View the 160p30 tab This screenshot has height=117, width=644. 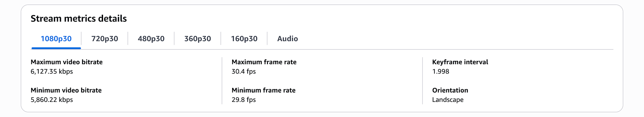tap(244, 39)
